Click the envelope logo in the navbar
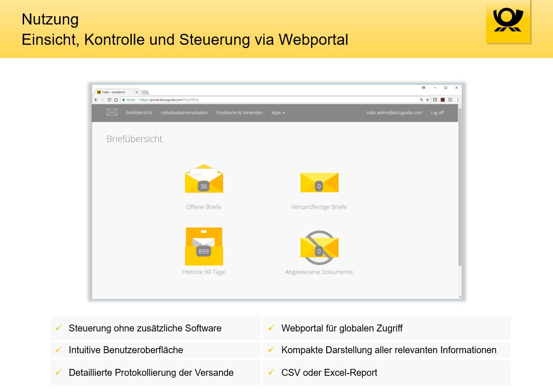Image resolution: width=553 pixels, height=392 pixels. (112, 112)
